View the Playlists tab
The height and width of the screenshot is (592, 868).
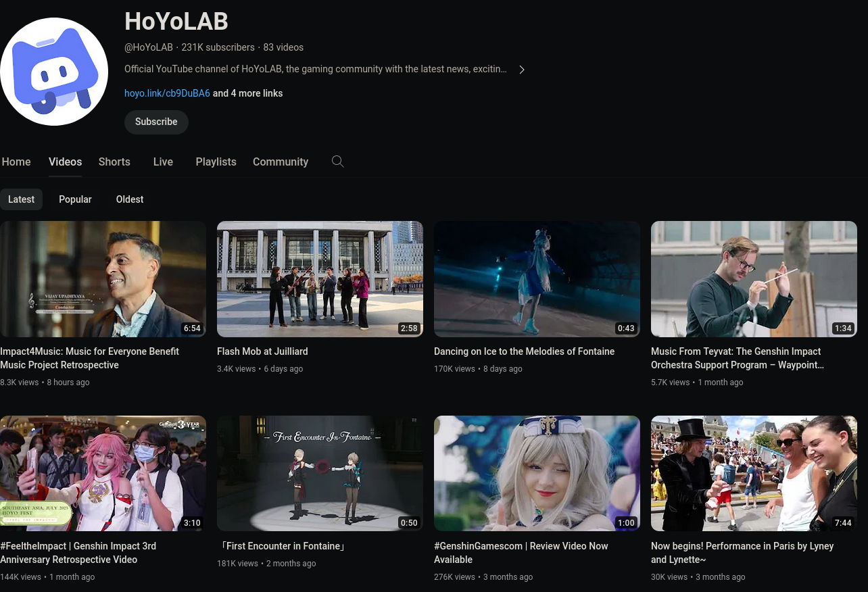point(216,162)
